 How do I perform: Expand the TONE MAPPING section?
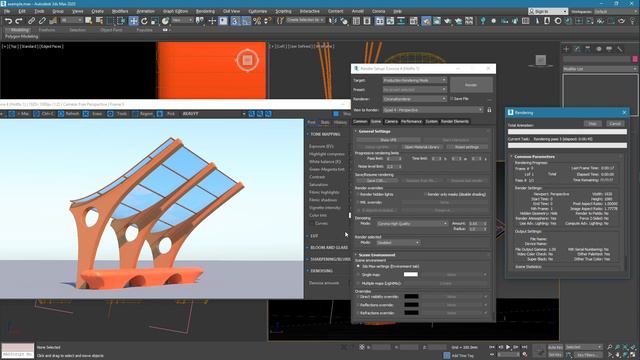pyautogui.click(x=325, y=134)
